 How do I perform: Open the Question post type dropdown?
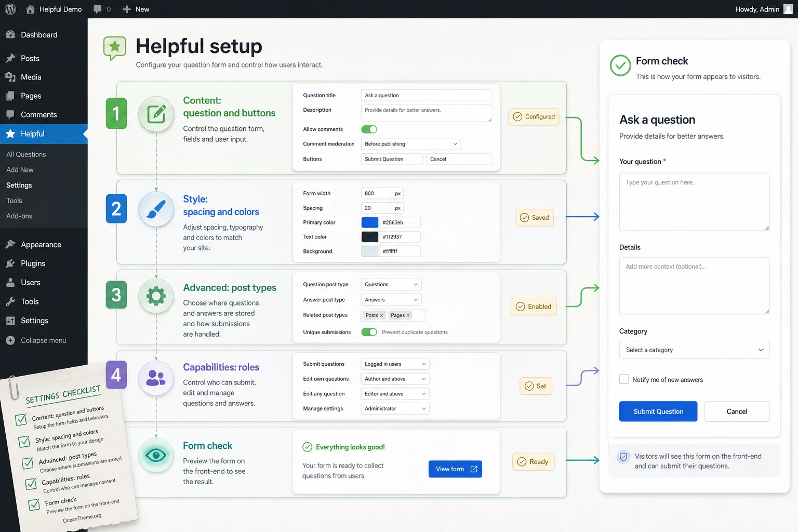click(391, 284)
